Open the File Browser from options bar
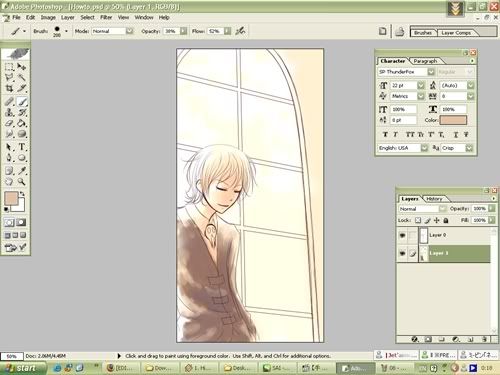 [x=400, y=32]
